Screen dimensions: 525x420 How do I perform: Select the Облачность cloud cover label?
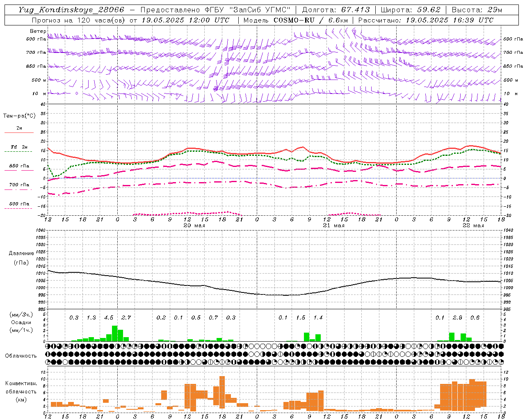pos(21,356)
